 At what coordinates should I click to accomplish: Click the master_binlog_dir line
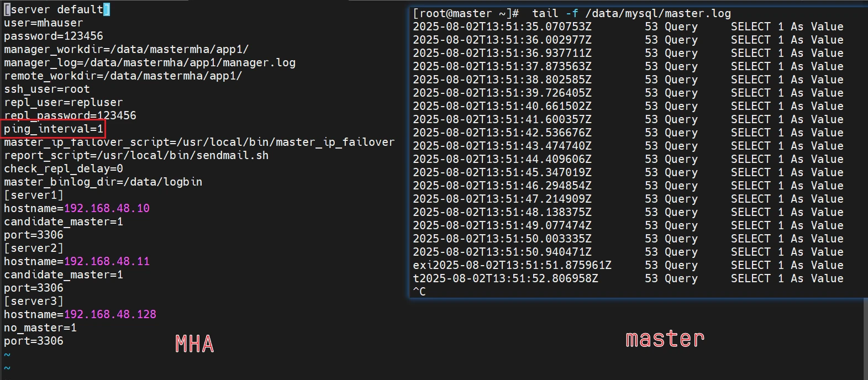click(x=103, y=182)
